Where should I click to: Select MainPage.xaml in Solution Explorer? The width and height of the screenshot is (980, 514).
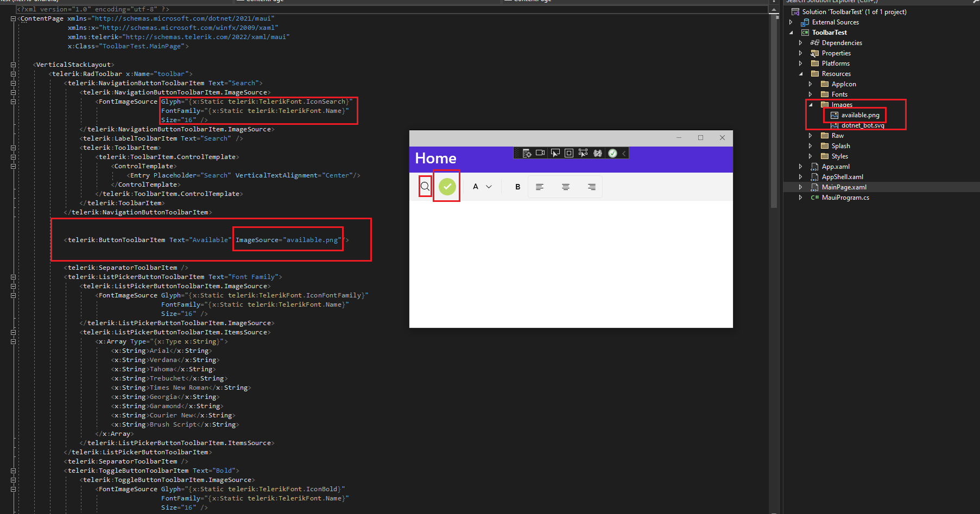coord(844,187)
